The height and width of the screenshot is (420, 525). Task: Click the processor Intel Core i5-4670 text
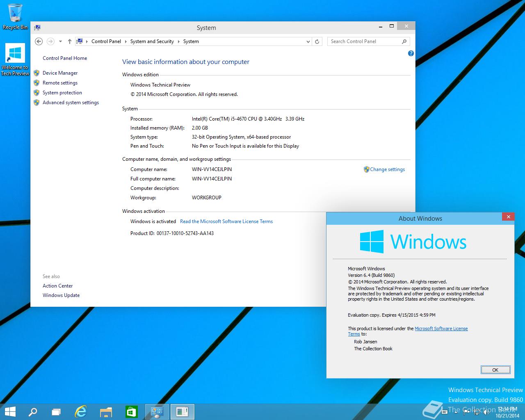248,119
